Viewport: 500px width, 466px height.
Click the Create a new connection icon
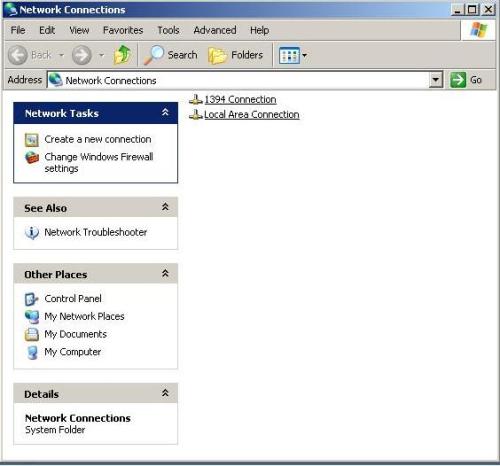click(x=32, y=140)
